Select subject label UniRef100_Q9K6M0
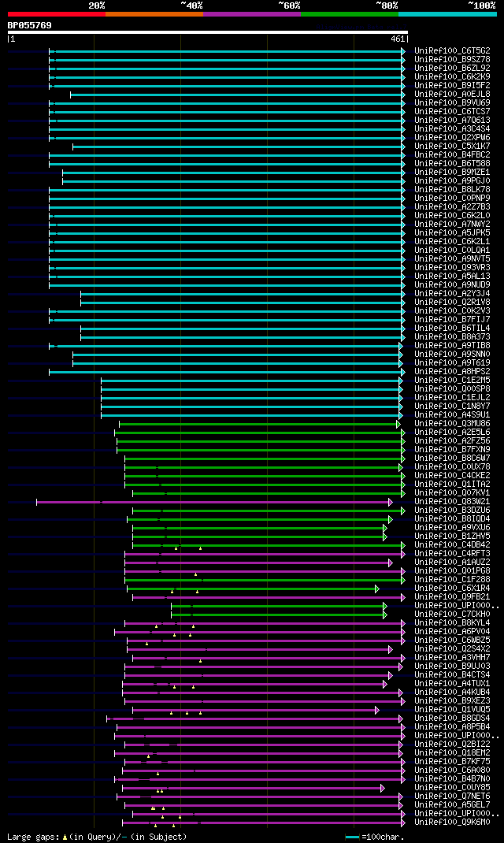 pos(452,822)
